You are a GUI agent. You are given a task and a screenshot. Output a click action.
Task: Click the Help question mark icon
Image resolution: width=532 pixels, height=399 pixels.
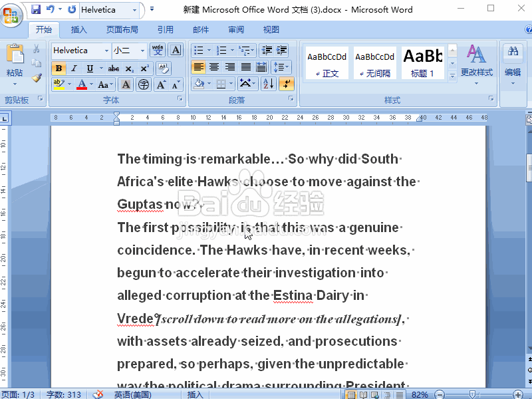528,29
